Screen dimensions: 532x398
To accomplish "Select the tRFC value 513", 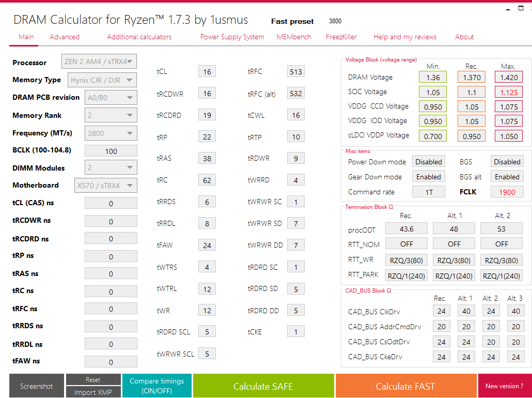I will pos(296,72).
